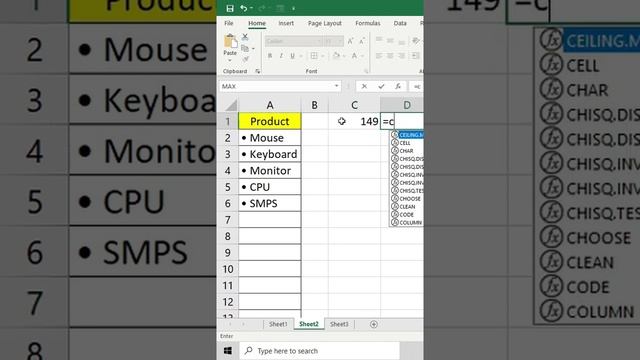640x360 pixels.
Task: Select row 10 header
Action: click(x=228, y=269)
